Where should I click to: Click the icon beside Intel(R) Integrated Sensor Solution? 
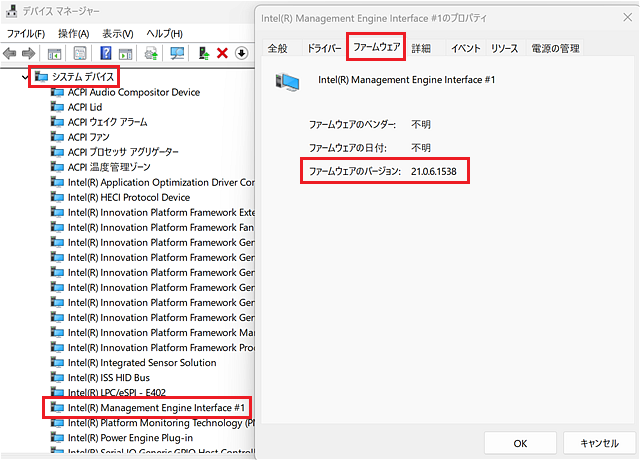click(x=57, y=362)
